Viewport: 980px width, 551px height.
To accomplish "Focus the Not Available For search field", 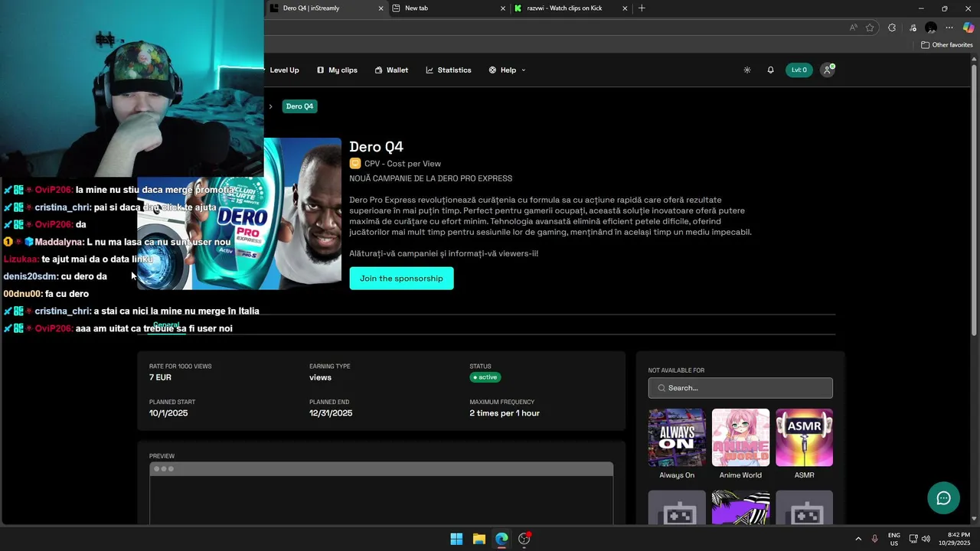I will pos(740,388).
